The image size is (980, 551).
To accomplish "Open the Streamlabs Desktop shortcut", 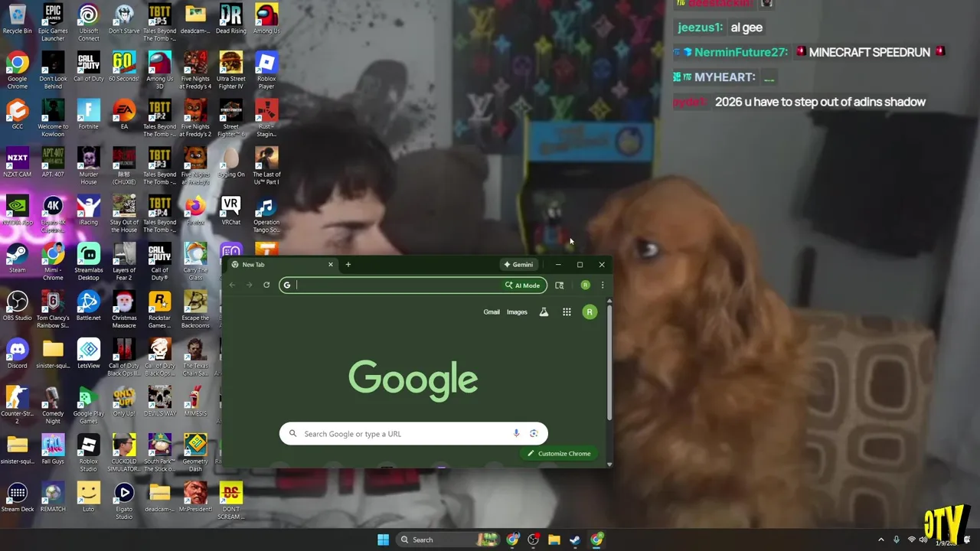I will coord(88,262).
